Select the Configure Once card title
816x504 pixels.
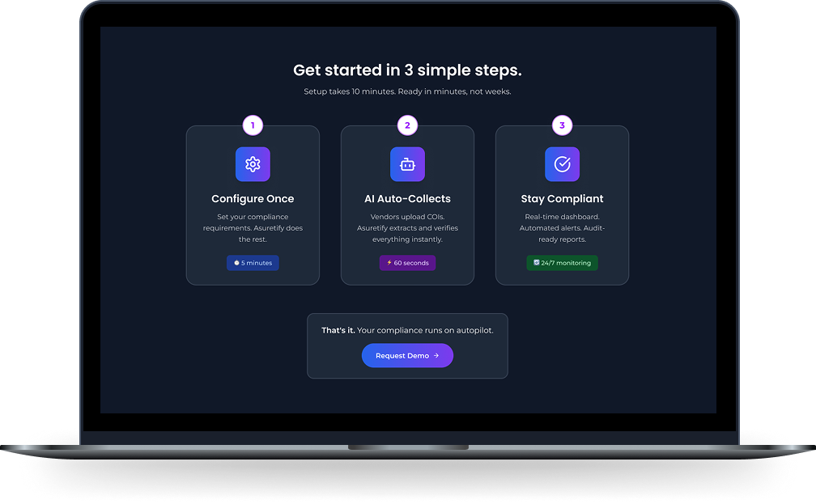point(253,199)
